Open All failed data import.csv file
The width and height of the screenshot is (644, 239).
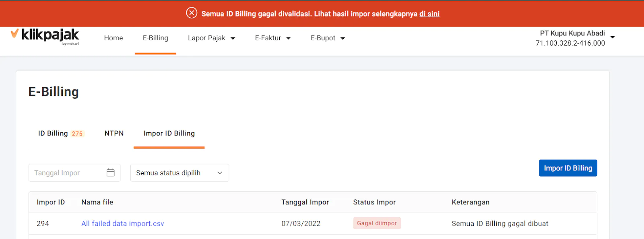pos(123,223)
